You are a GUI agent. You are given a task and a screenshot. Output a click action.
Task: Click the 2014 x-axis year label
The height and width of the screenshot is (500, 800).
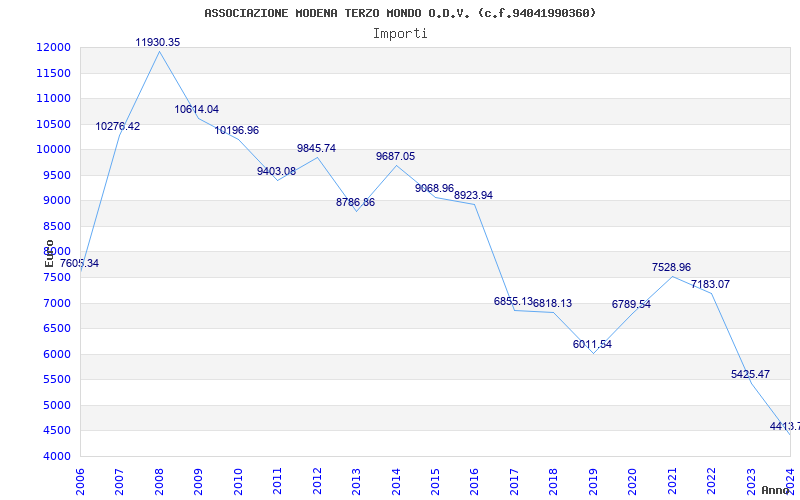[x=396, y=482]
